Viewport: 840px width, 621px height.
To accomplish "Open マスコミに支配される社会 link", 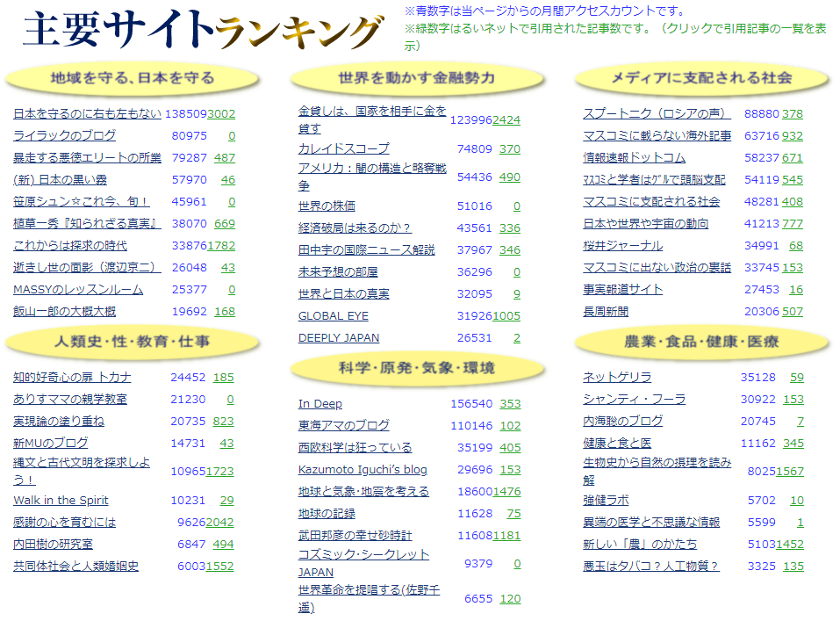I will [651, 202].
